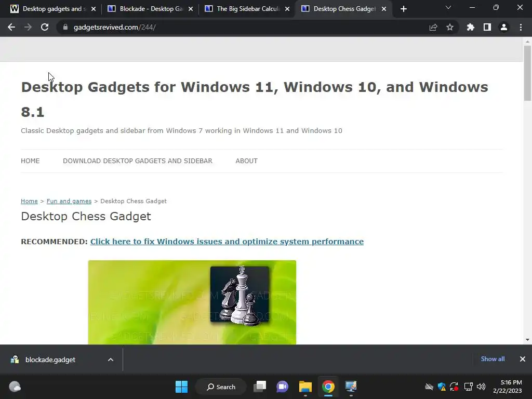
Task: Select the Desktop Chess Gadget tab
Action: pos(343,9)
